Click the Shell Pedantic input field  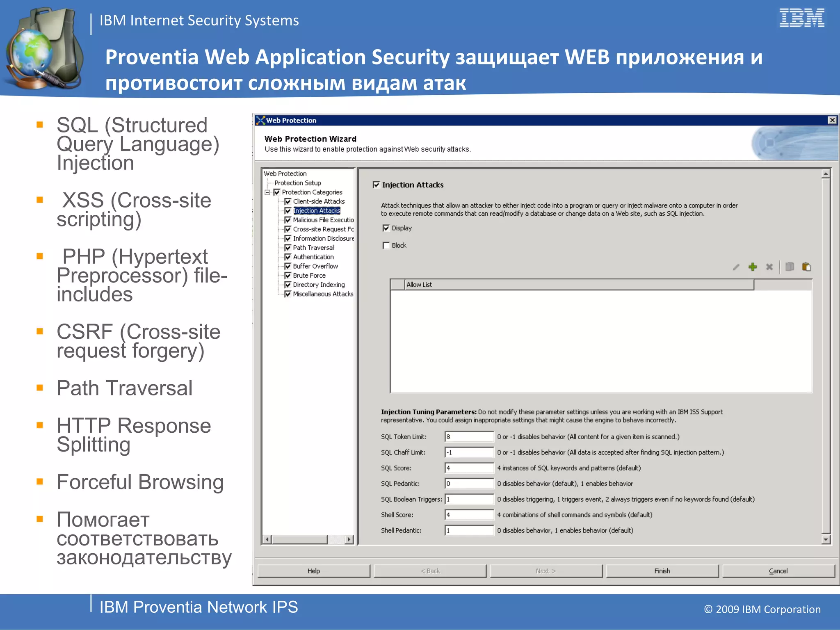[x=469, y=530]
